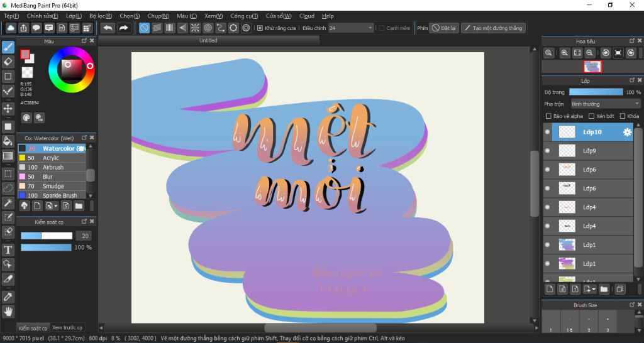Click the Undo arrow in toolbar
The image size is (644, 343).
click(108, 28)
